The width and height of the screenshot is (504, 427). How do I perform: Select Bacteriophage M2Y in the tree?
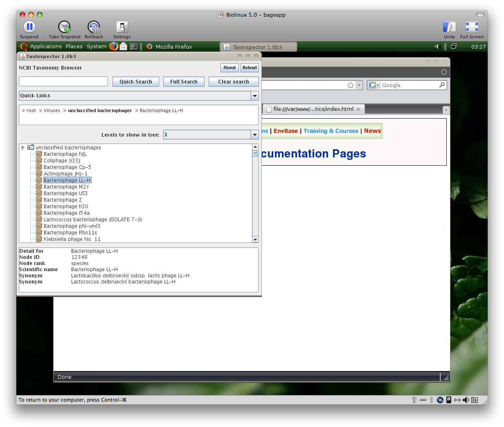pyautogui.click(x=66, y=187)
